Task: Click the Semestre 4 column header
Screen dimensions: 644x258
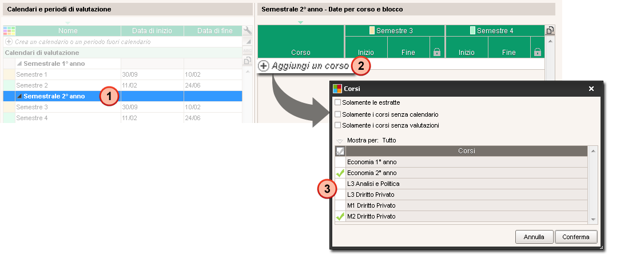Action: 495,31
